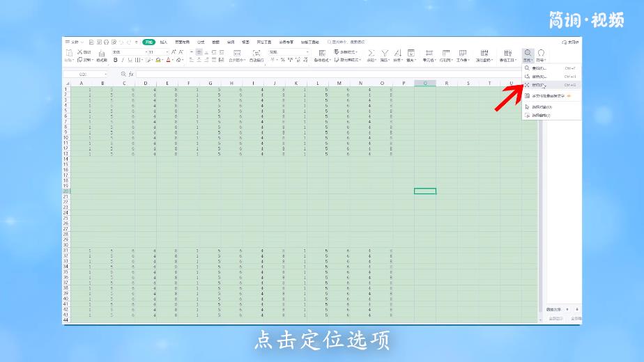Toggle Italic formatting button
The width and height of the screenshot is (644, 362).
click(123, 60)
